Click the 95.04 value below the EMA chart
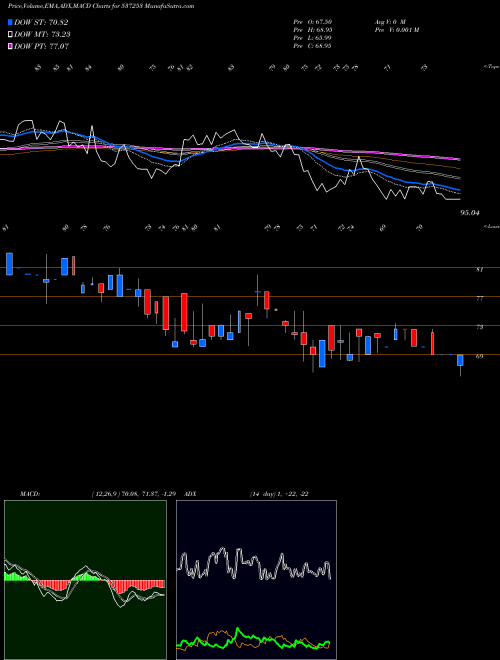This screenshot has width=500, height=660. click(x=470, y=213)
